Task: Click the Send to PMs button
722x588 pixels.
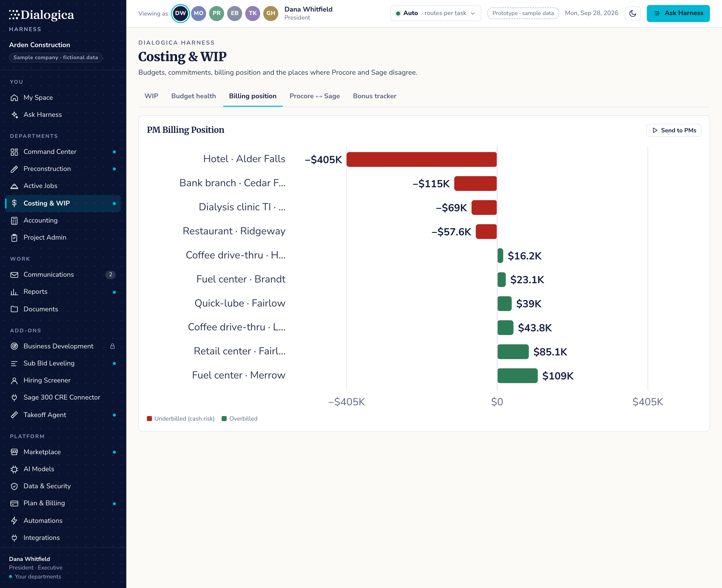Action: pyautogui.click(x=674, y=130)
